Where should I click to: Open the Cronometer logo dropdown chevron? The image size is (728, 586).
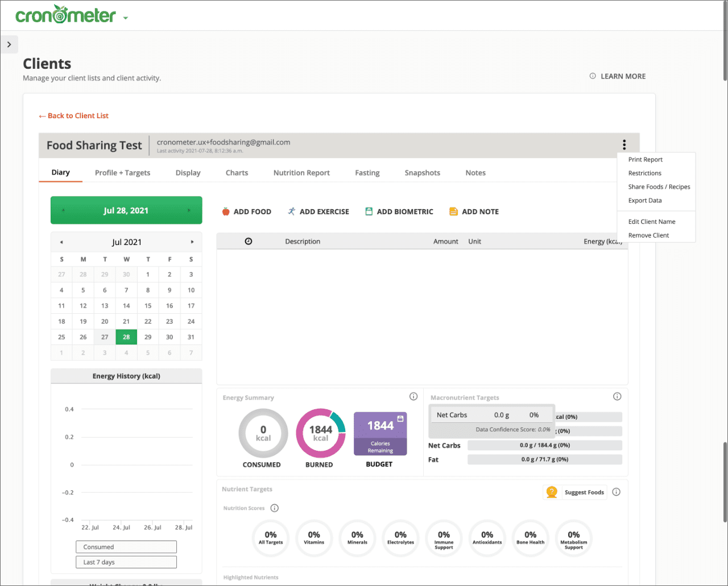click(125, 18)
